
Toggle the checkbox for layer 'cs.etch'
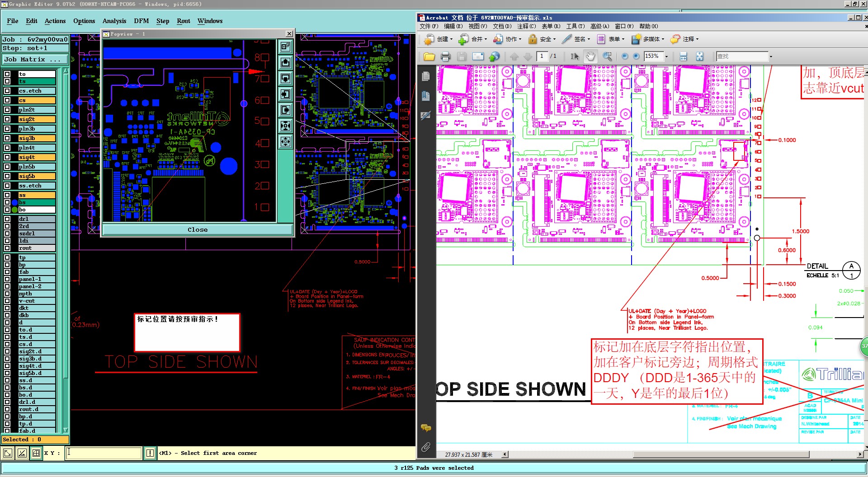tap(7, 91)
